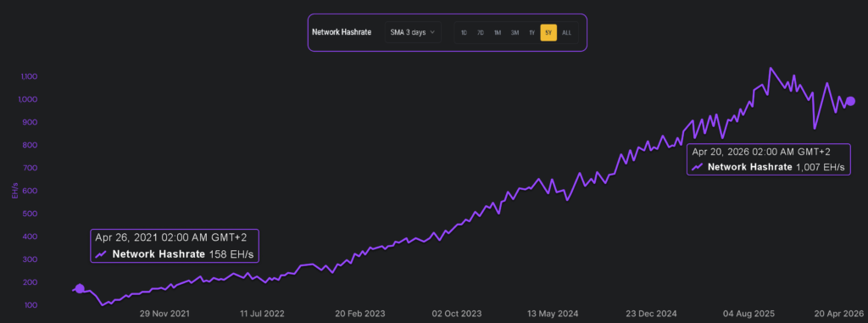
Task: Click the line icon in 1,007 EH/s tooltip
Action: [x=698, y=166]
